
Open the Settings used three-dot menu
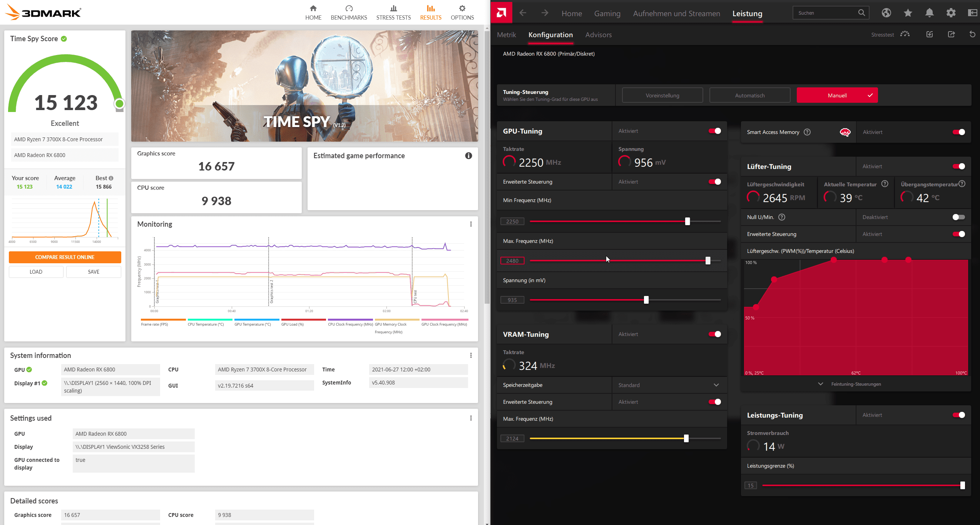pos(471,418)
